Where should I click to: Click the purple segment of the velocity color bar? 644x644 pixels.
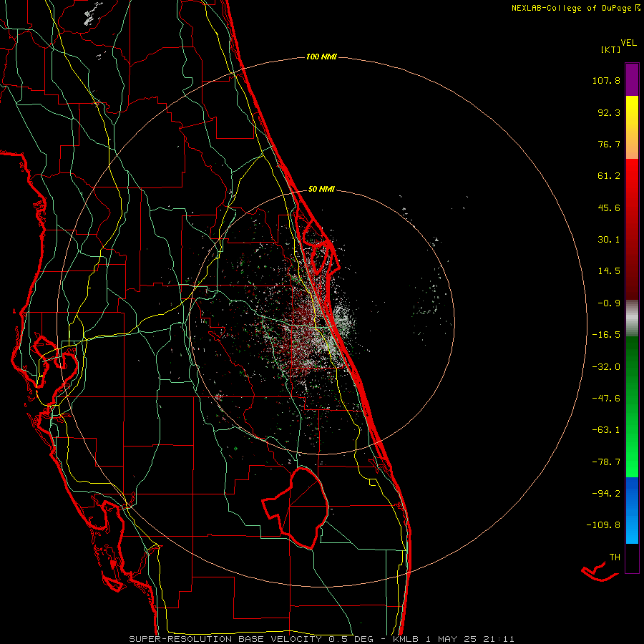tap(632, 79)
